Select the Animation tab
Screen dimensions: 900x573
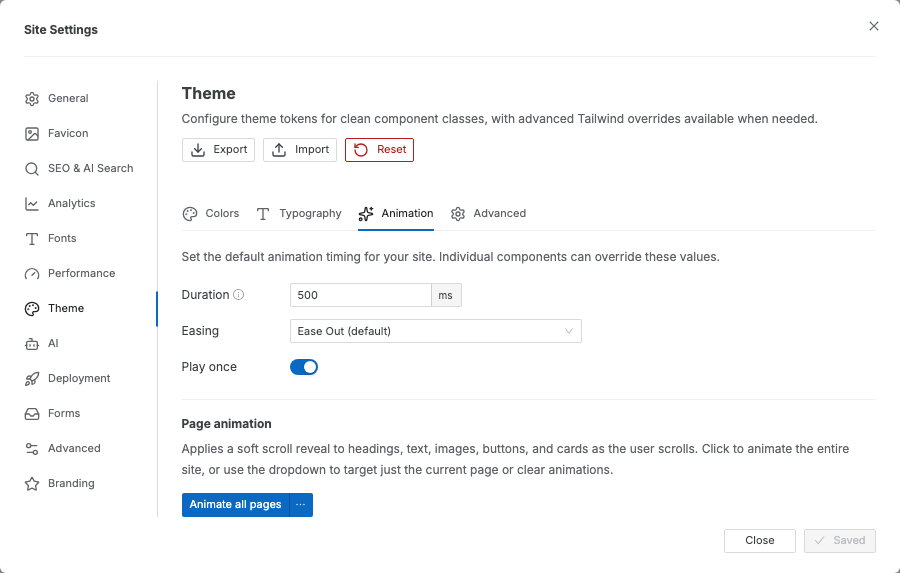click(x=396, y=214)
